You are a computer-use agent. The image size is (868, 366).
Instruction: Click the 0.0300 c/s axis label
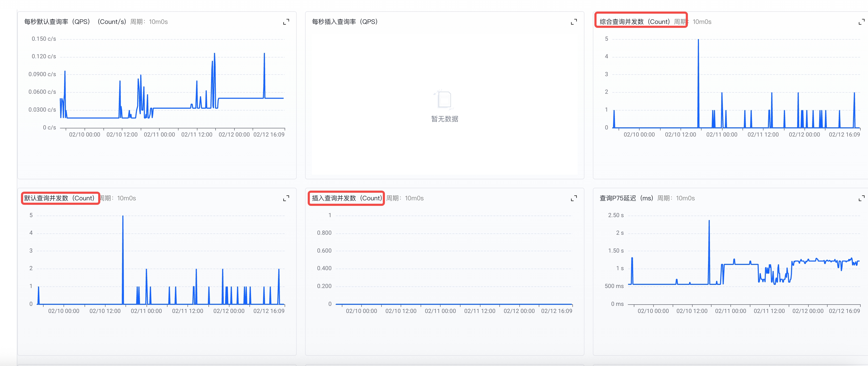pos(42,109)
